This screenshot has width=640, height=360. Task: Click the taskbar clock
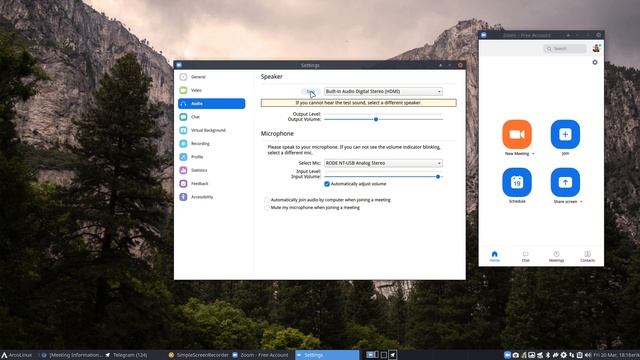point(617,355)
